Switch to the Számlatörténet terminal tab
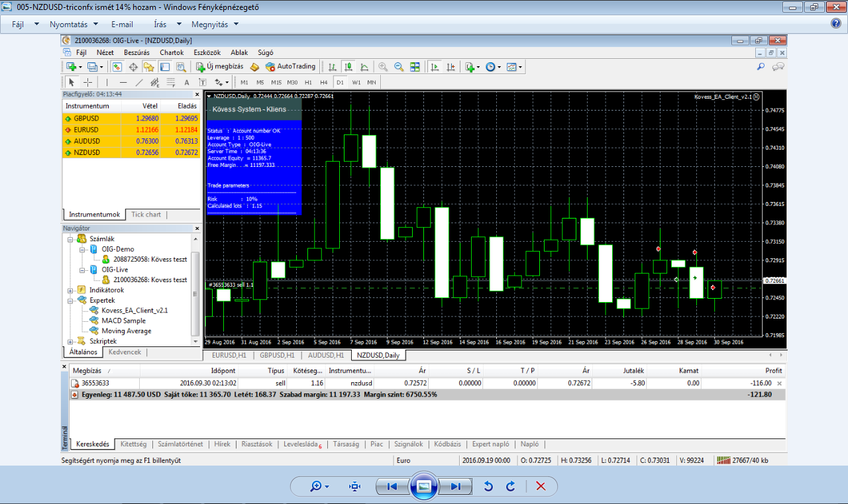The width and height of the screenshot is (848, 504). tap(180, 444)
